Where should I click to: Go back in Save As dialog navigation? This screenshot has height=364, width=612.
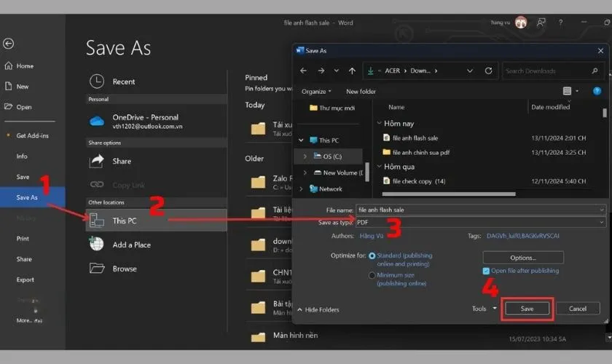point(303,71)
